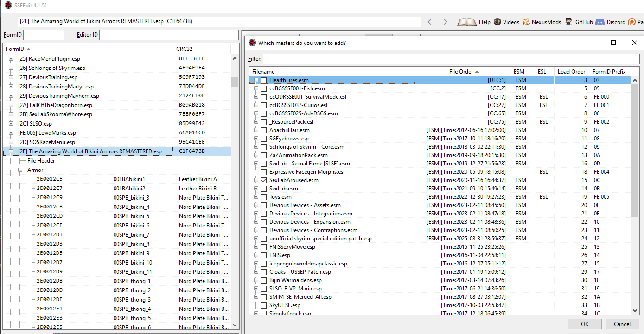Uncheck the SexLabAroused.esm checkbox
644x334 pixels.
[x=263, y=180]
